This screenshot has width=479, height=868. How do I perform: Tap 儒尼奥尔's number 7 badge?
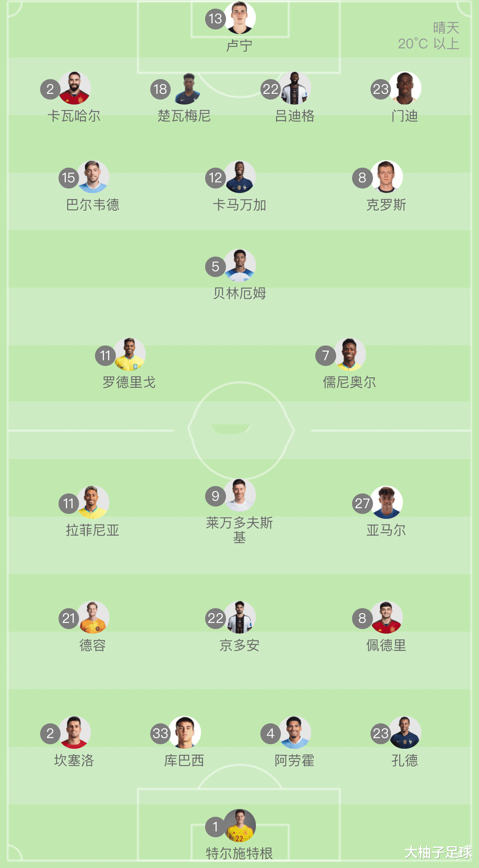(x=325, y=355)
